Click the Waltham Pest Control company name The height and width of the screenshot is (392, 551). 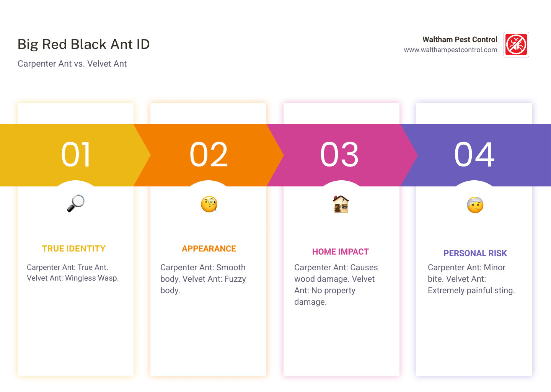click(x=460, y=39)
